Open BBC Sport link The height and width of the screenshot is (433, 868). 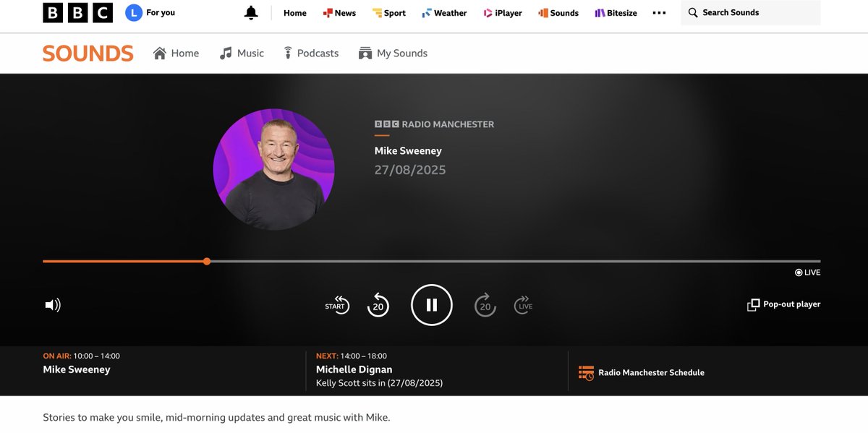(x=389, y=13)
